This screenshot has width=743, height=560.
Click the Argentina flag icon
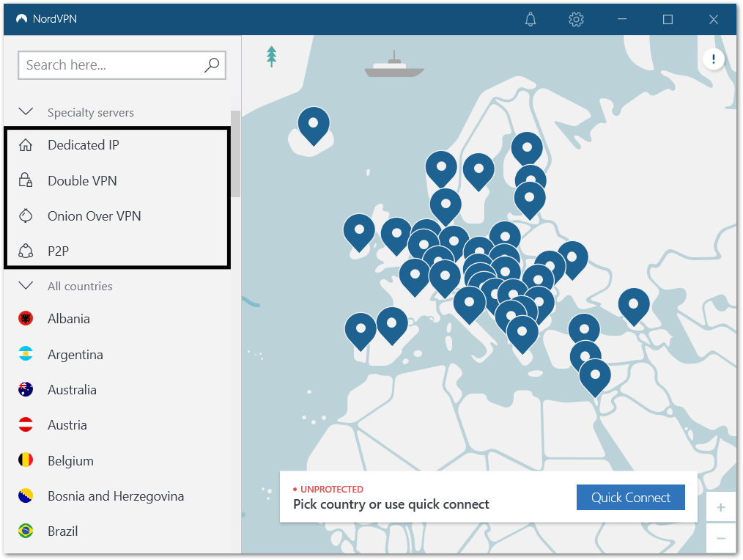(26, 354)
